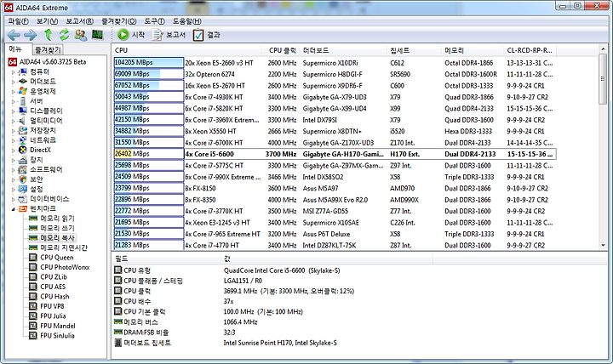Click the users icon in toolbar

coord(81,35)
